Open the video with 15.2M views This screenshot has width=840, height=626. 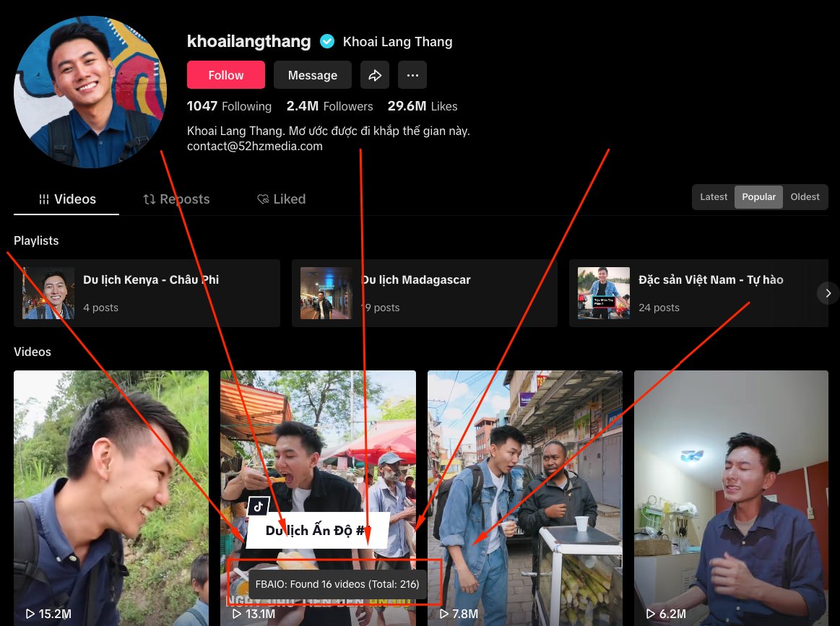coord(111,498)
